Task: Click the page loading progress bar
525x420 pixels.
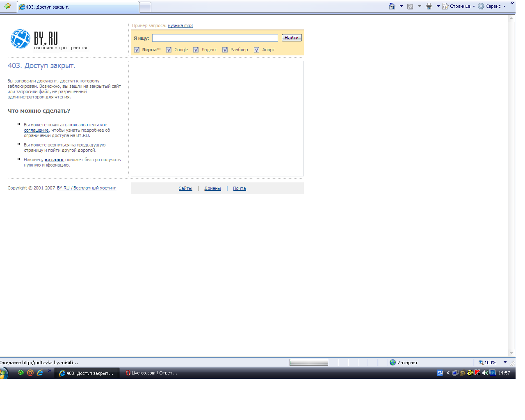Action: pos(308,362)
